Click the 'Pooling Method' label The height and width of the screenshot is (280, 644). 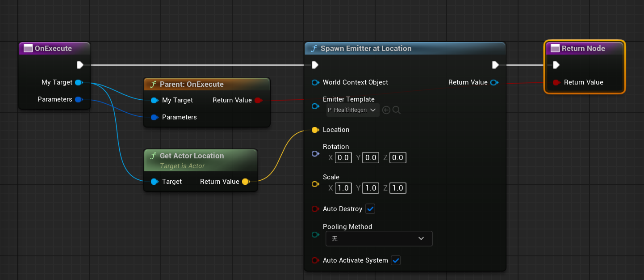(x=347, y=227)
